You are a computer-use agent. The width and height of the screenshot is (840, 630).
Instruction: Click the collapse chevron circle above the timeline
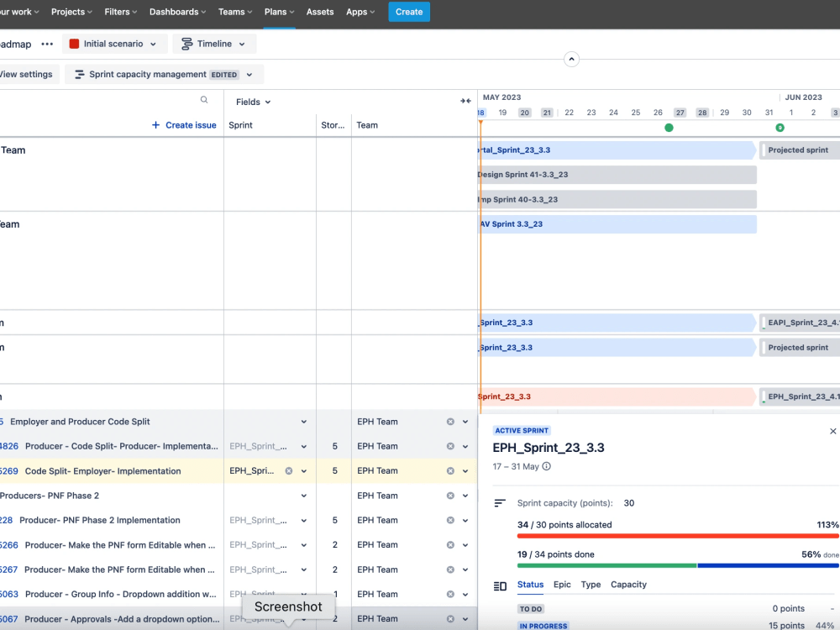tap(571, 59)
